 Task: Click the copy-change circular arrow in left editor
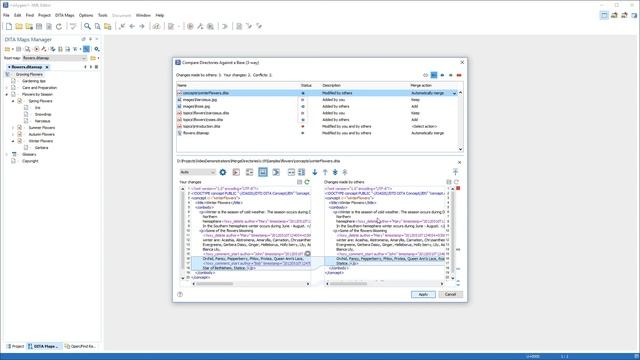(x=308, y=254)
